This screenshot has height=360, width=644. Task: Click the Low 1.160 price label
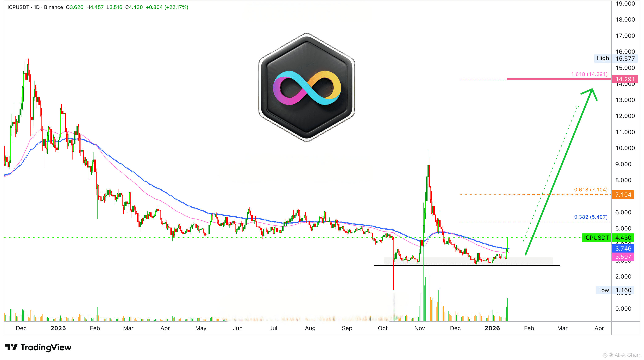(x=615, y=290)
